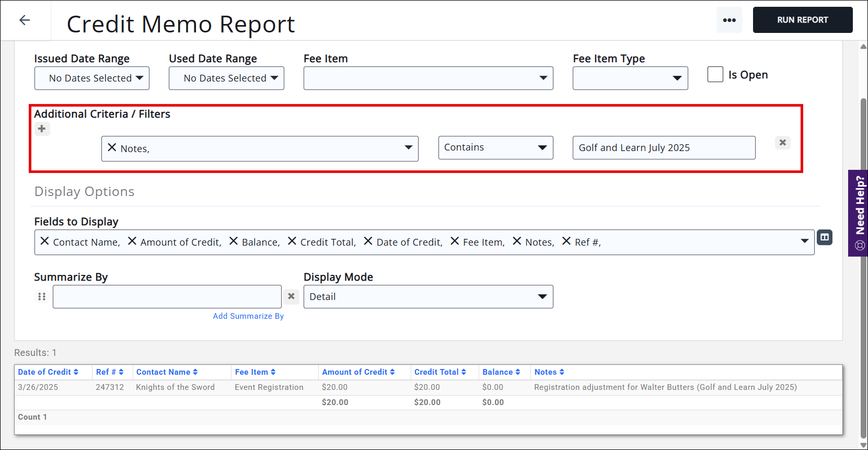
Task: Open the Fee Item Type dropdown
Action: [630, 78]
